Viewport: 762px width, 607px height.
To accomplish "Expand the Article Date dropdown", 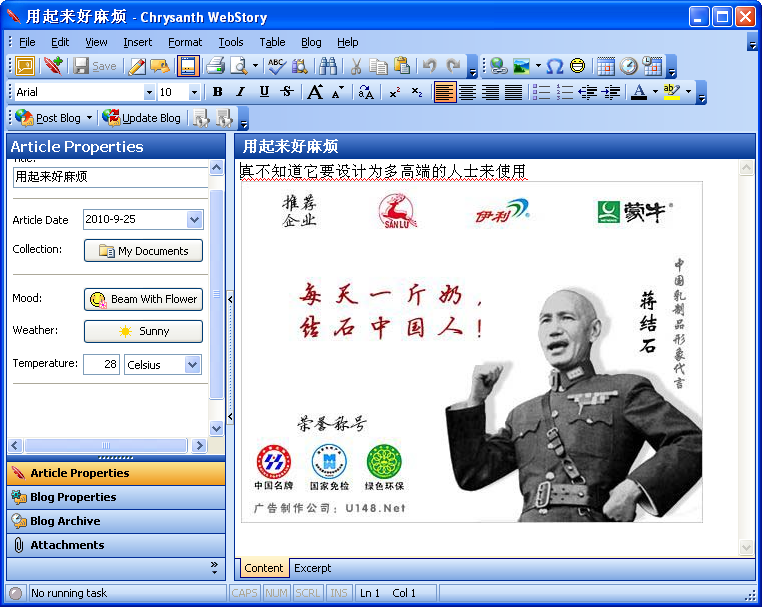I will [x=194, y=220].
